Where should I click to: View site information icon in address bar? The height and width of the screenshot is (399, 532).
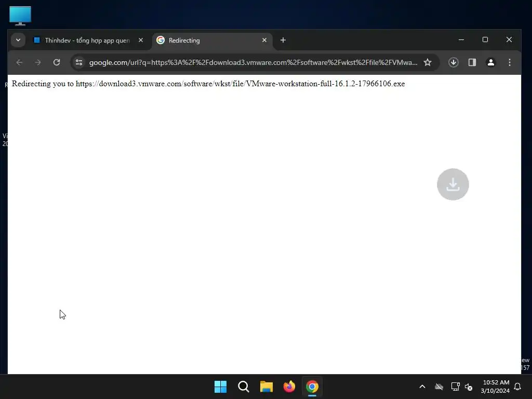pos(79,62)
